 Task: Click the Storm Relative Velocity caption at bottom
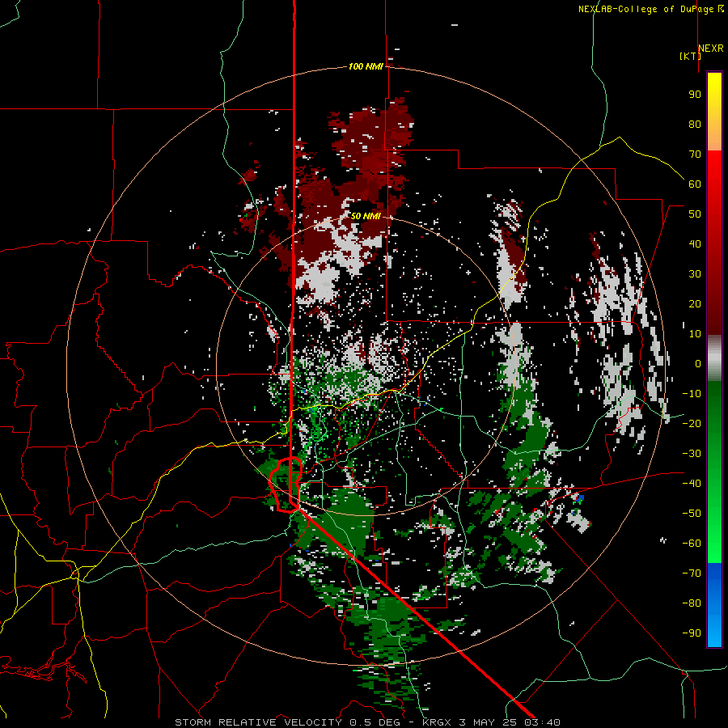point(367,722)
